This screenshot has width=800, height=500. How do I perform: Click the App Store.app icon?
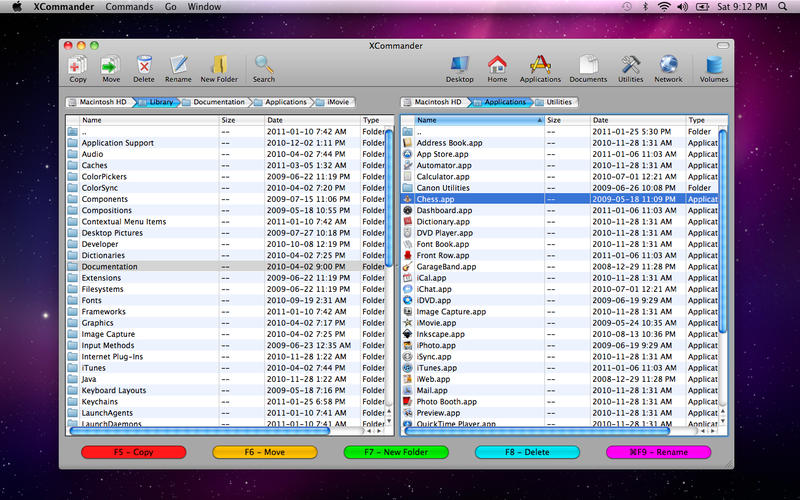[x=407, y=154]
